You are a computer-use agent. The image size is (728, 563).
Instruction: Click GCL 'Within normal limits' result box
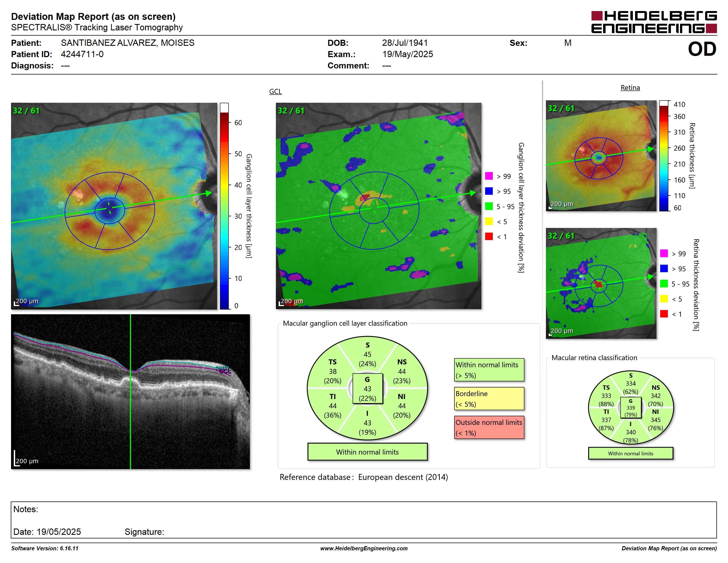367,452
